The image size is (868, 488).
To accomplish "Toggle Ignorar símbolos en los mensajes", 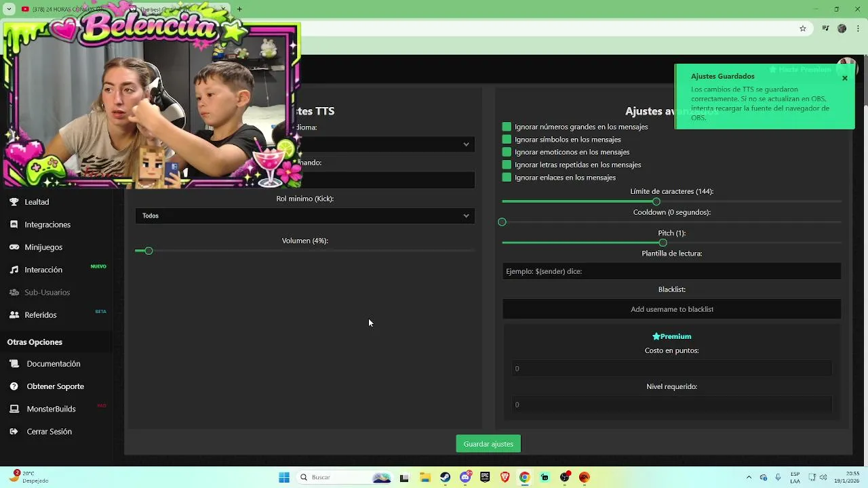I will point(507,140).
